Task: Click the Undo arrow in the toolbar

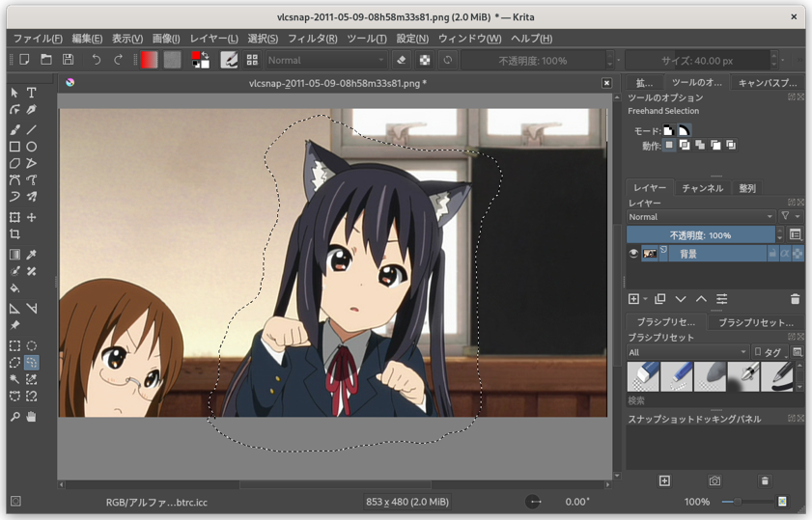Action: pyautogui.click(x=97, y=60)
